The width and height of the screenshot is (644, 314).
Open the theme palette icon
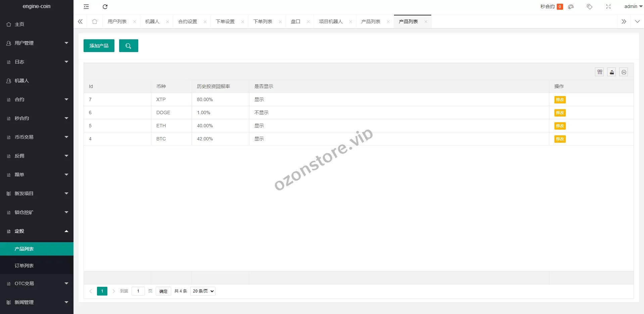coord(571,7)
